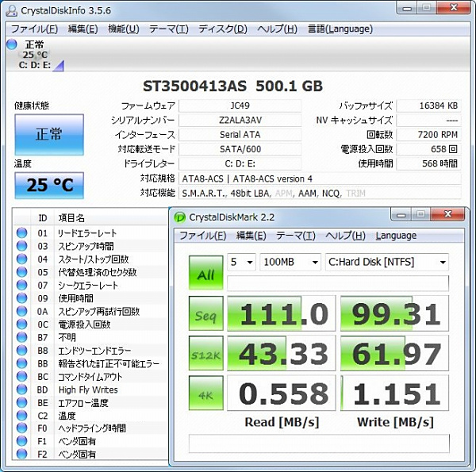Open ファイル(F) menu in CrystalDiskInfo
Screen dimensions: 476x472
[34, 29]
